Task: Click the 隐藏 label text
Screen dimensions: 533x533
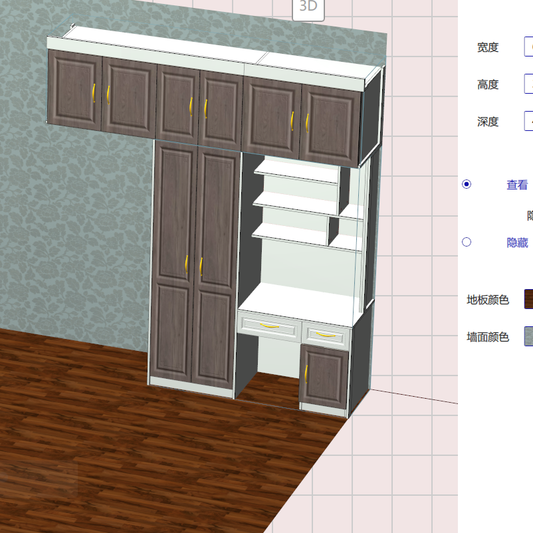Action: pyautogui.click(x=517, y=243)
